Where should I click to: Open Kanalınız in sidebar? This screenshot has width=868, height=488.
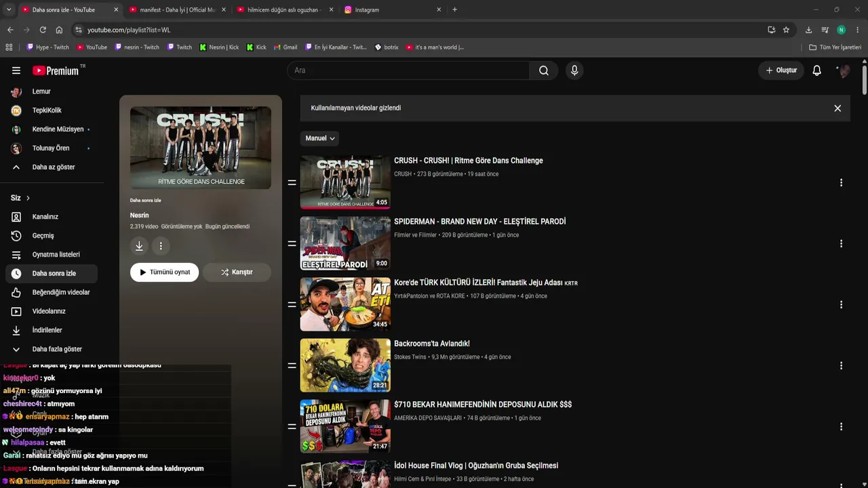(x=52, y=217)
